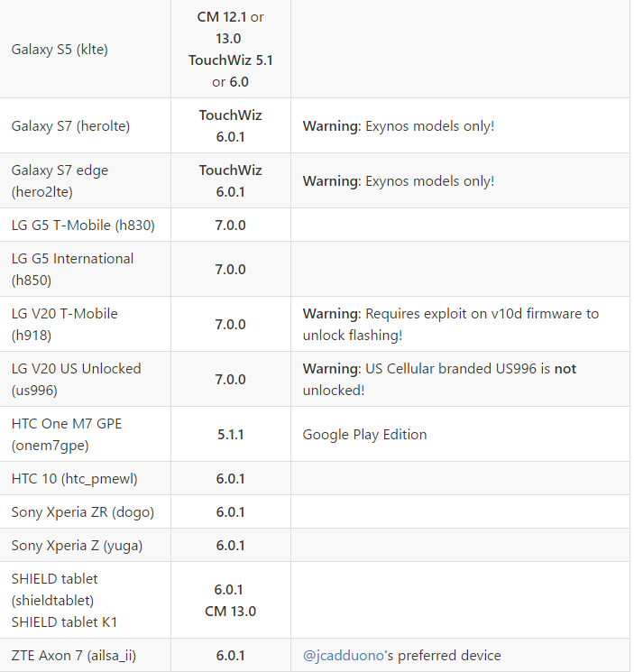Screen dimensions: 634x672
Task: Click the Sony Xperia Z (yuga) entry
Action: (77, 546)
